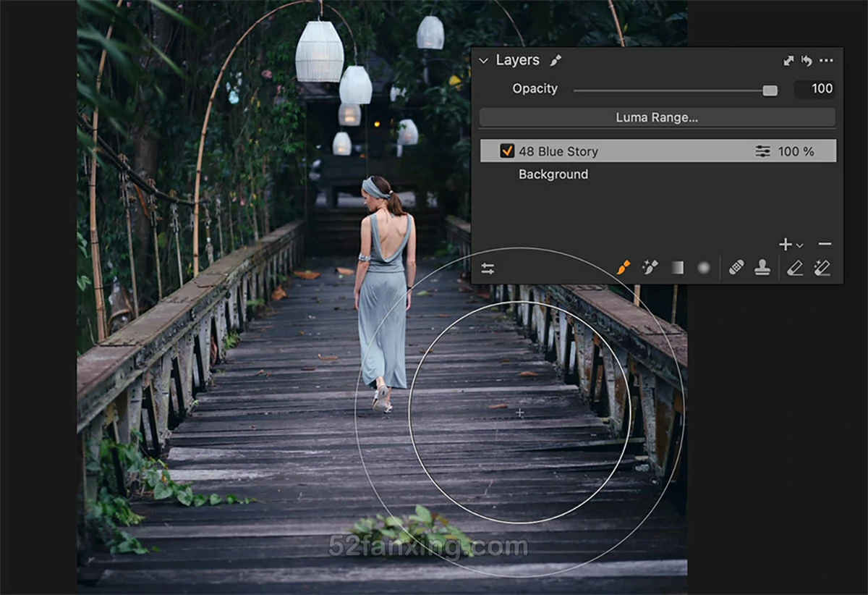The height and width of the screenshot is (595, 868).
Task: Open the dropdown arrow next to plus
Action: point(799,246)
